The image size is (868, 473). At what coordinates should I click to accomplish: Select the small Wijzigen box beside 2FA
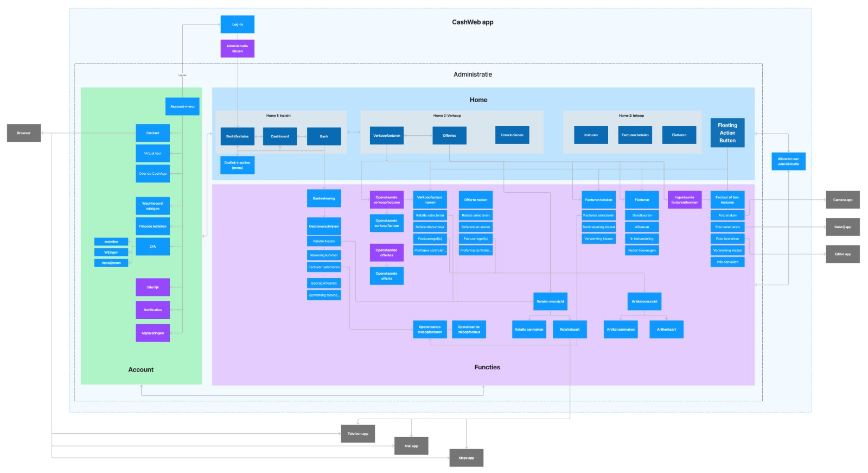(111, 252)
